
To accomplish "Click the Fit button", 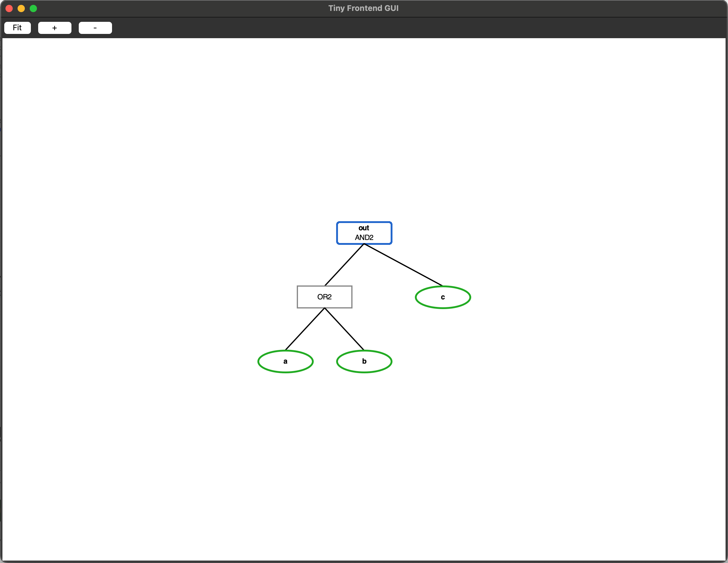I will tap(17, 28).
